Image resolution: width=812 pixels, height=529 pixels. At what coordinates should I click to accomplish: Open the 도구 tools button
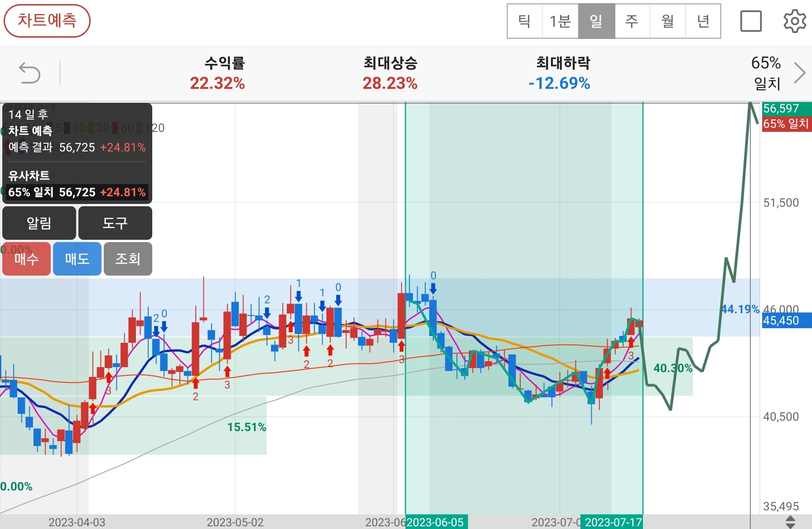[x=115, y=223]
